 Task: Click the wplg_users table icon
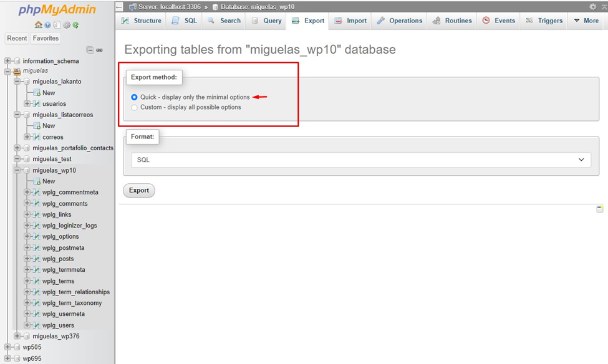pos(37,325)
